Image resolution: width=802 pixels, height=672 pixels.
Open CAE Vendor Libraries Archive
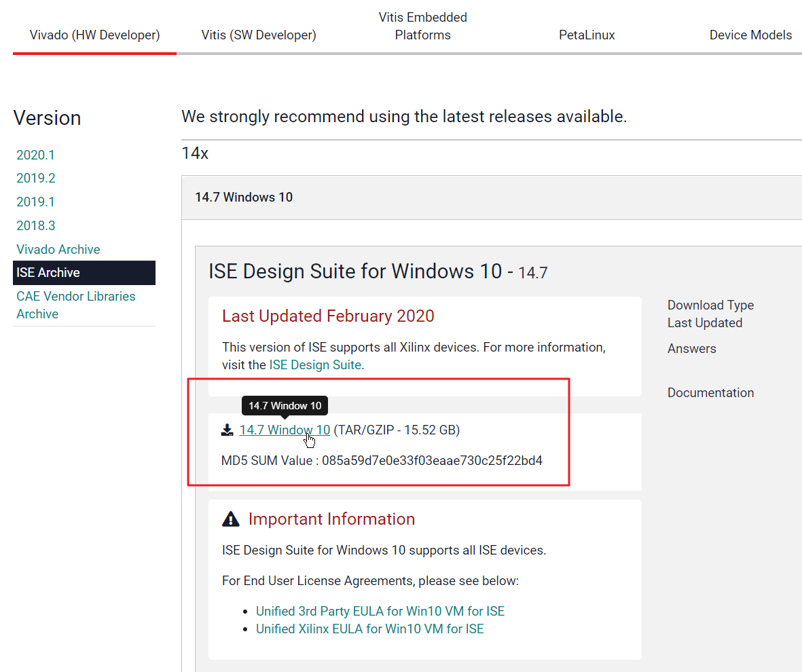click(75, 305)
